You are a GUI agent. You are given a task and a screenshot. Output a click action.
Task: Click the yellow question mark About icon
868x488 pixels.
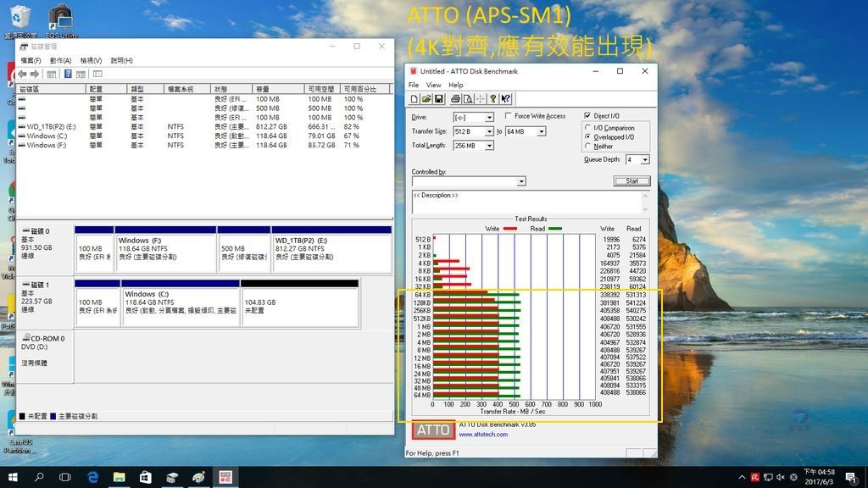pyautogui.click(x=492, y=98)
